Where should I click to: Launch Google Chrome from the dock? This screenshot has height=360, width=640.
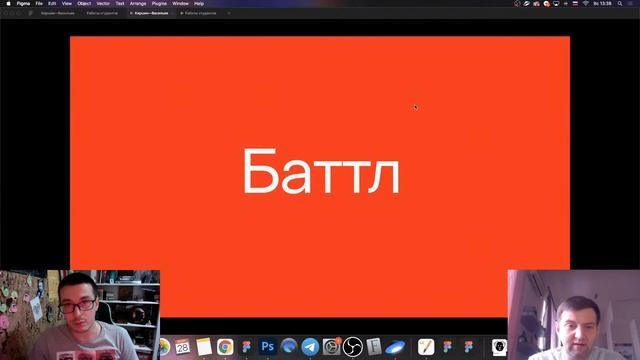point(225,347)
